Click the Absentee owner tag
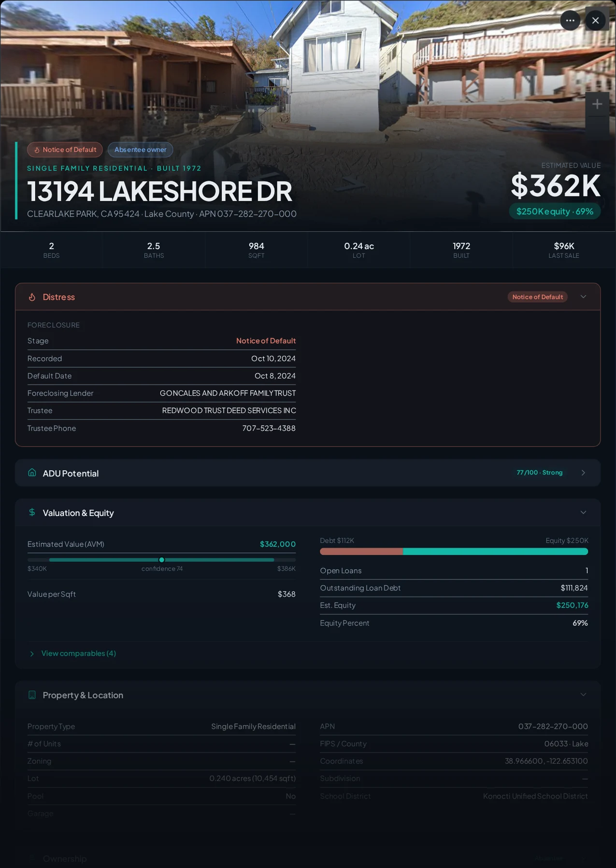Screen dimensions: 616x868 pyautogui.click(x=140, y=150)
